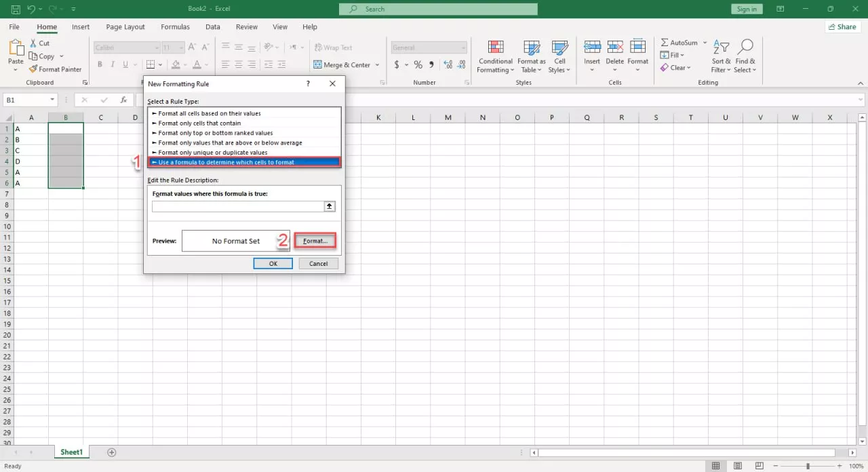Cancel the New Formatting Rule dialog

point(319,263)
